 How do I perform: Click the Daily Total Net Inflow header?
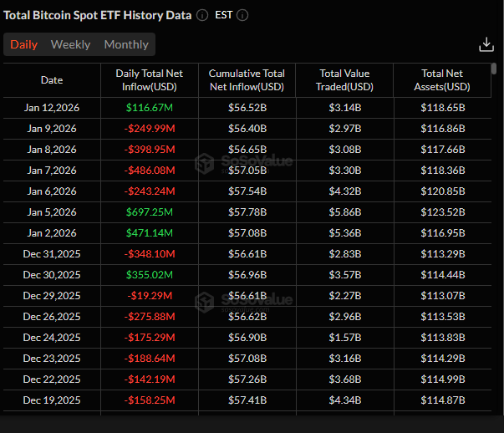[150, 80]
